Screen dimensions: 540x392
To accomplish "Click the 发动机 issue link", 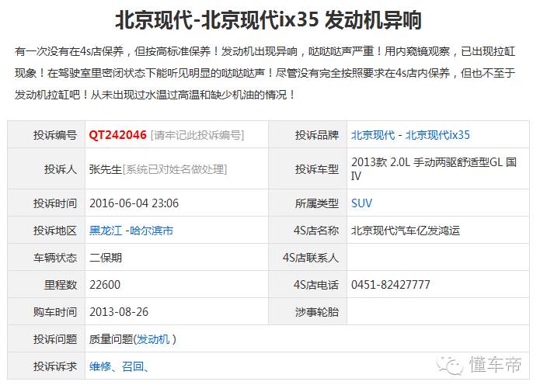I will pyautogui.click(x=153, y=339).
